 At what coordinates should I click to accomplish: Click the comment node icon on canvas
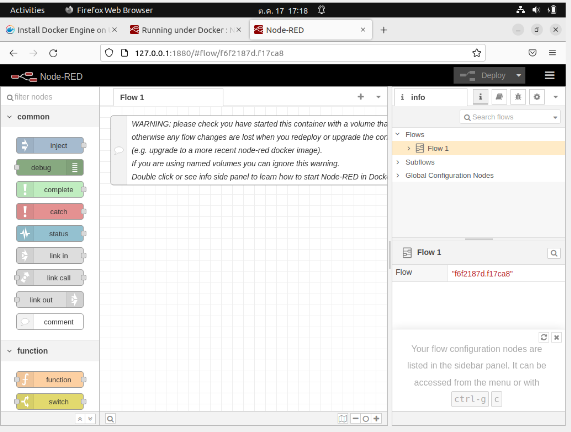click(x=119, y=150)
